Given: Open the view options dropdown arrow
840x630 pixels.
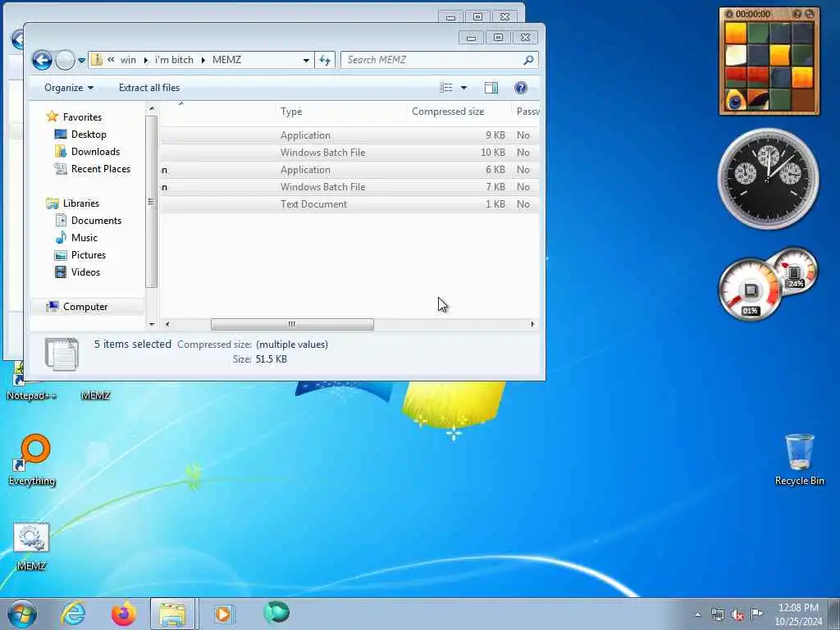Looking at the screenshot, I should [464, 88].
